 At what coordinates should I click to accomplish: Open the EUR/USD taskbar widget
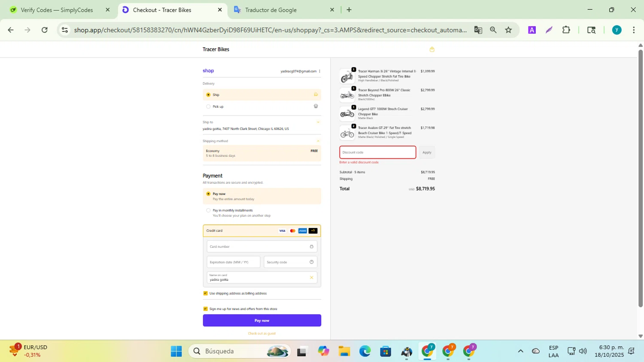[x=29, y=351]
